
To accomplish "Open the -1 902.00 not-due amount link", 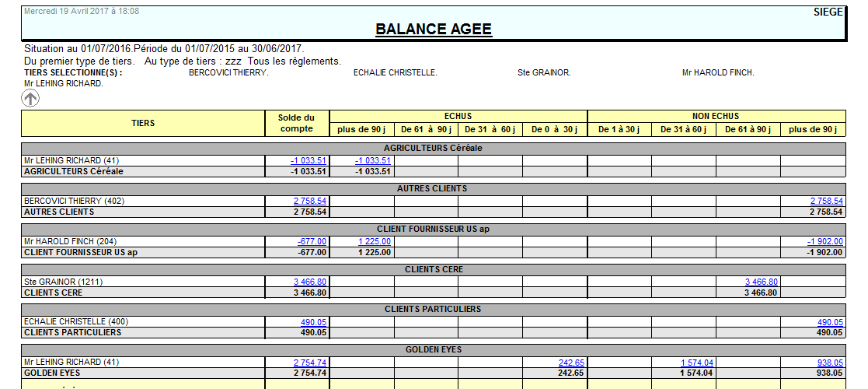I will pyautogui.click(x=825, y=242).
